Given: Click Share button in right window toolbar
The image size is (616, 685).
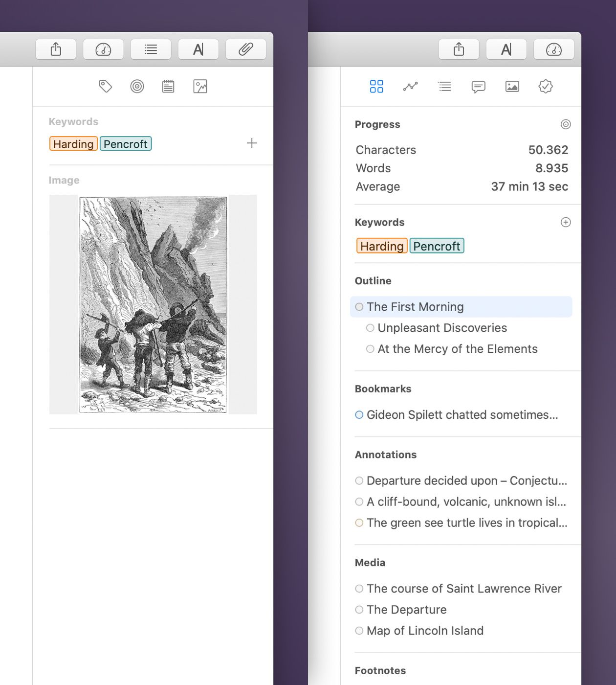Looking at the screenshot, I should [x=459, y=49].
